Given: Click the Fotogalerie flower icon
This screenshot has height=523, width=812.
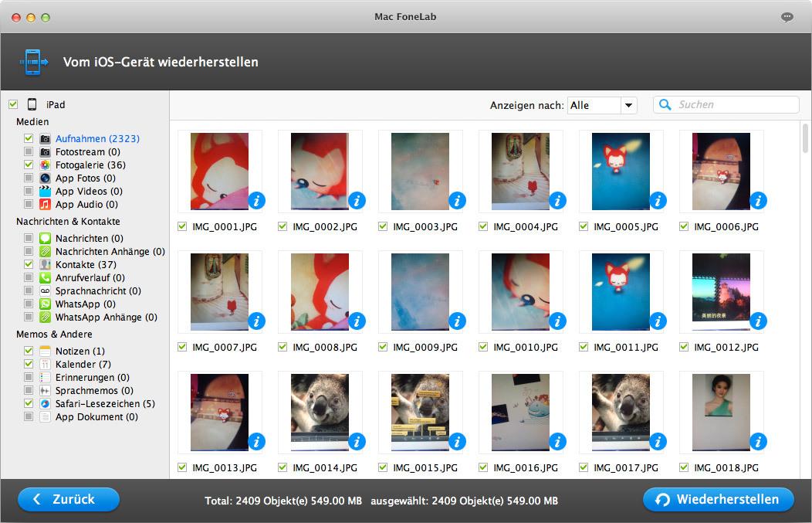Looking at the screenshot, I should 45,165.
